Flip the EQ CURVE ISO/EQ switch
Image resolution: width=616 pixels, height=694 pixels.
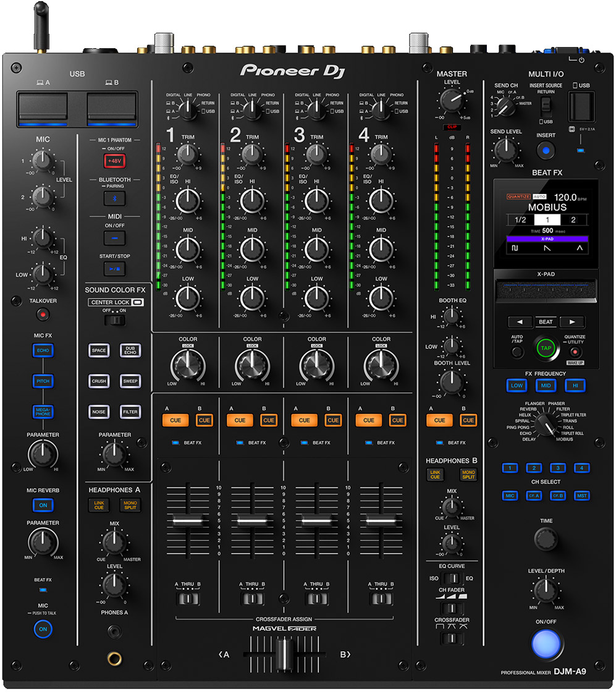[x=452, y=578]
